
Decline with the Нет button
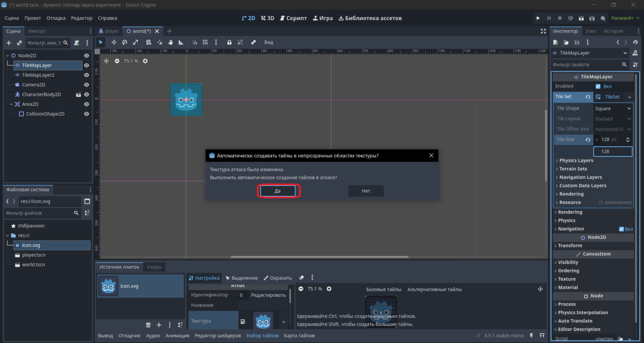tap(366, 191)
